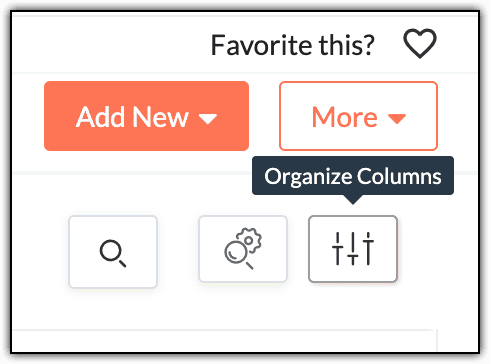Open the Add New menu label
490x364 pixels.
pyautogui.click(x=132, y=117)
